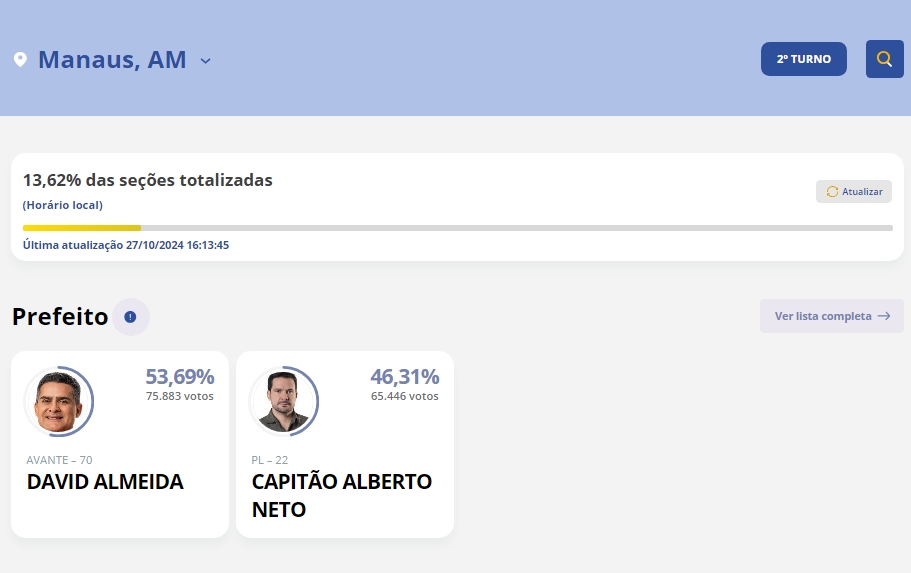Click the info icon next to Prefeito
This screenshot has height=573, width=911.
(x=130, y=317)
